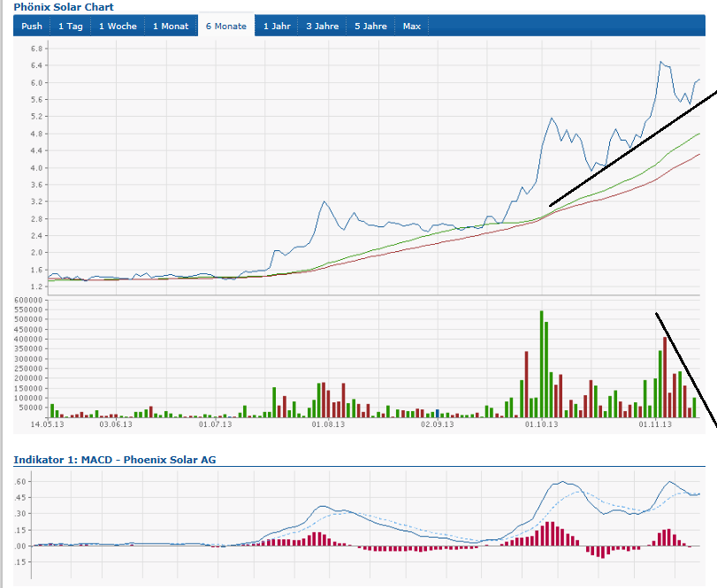717x588 pixels.
Task: Click the .45 MACD axis label
Action: (20, 497)
